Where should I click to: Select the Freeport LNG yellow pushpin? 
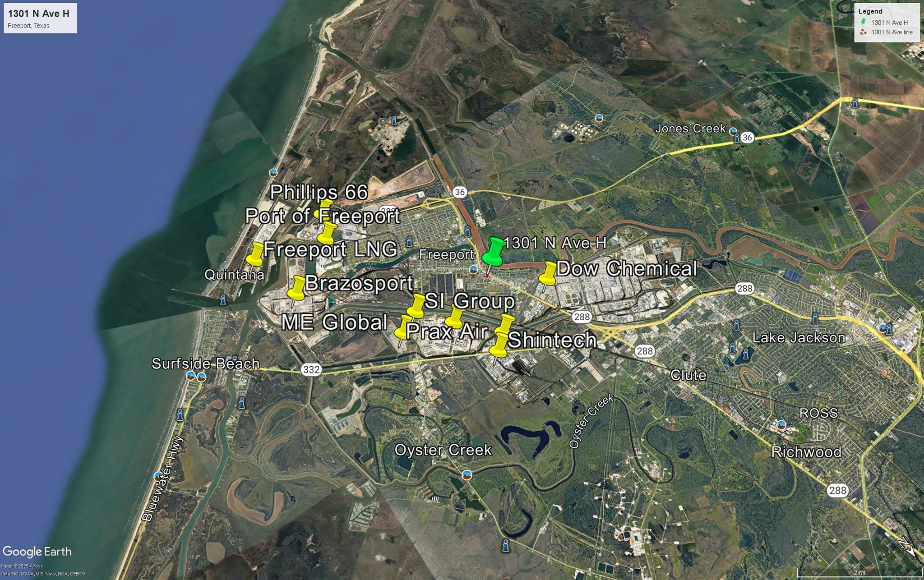click(255, 254)
